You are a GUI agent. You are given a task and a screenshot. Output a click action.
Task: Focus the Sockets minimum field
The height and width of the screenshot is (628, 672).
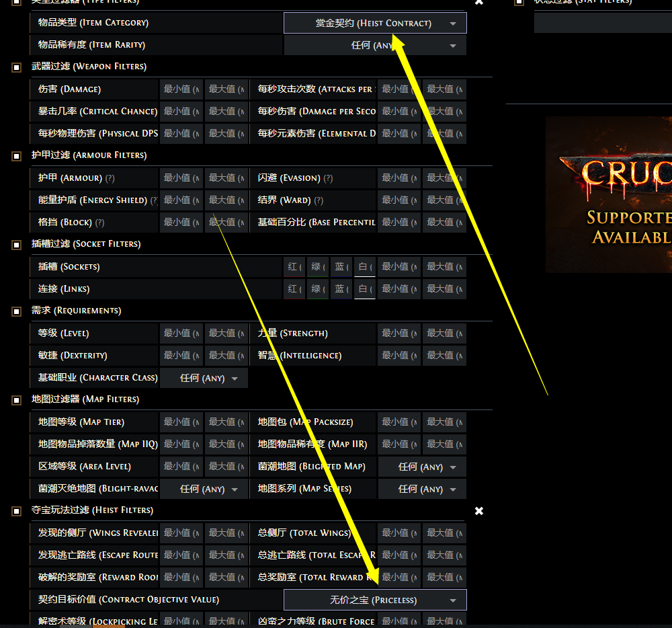(399, 267)
